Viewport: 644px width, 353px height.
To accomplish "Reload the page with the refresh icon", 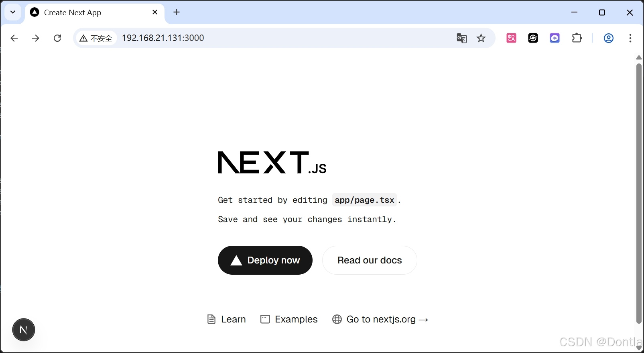I will tap(57, 38).
